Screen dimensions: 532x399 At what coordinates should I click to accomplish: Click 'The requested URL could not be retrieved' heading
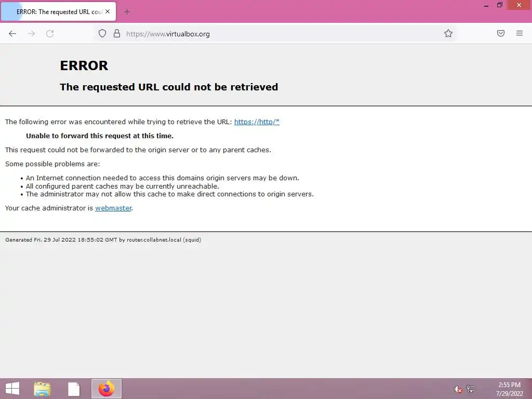pos(169,87)
